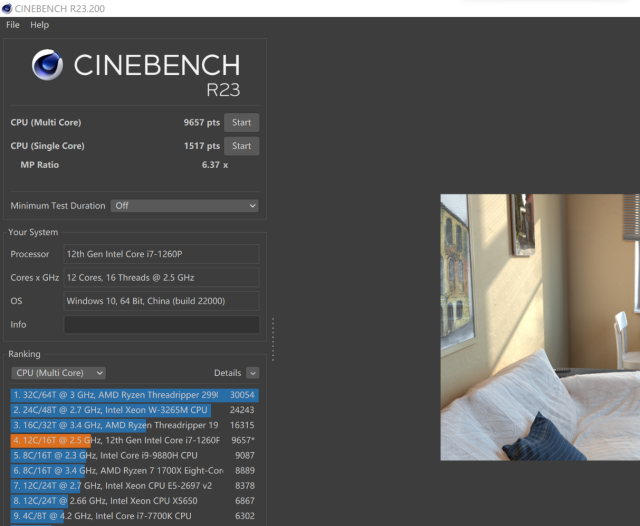
Task: Select the AMD Ryzen 7 1700X ranking row
Action: [135, 471]
